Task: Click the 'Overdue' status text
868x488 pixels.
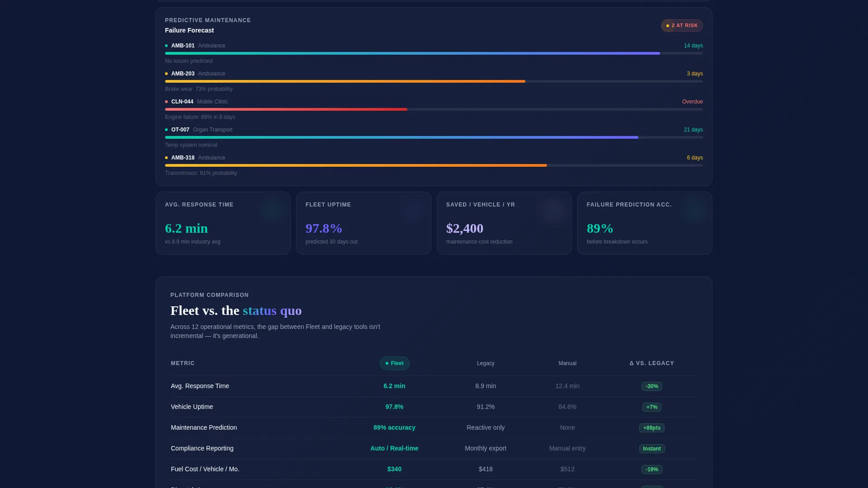Action: (x=692, y=102)
